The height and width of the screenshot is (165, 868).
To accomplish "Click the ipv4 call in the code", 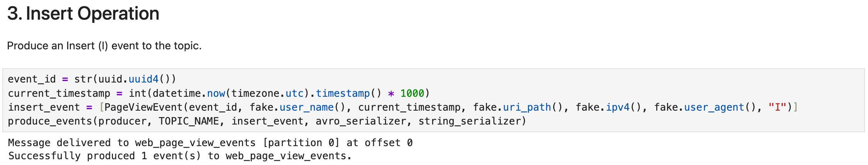I will point(618,107).
